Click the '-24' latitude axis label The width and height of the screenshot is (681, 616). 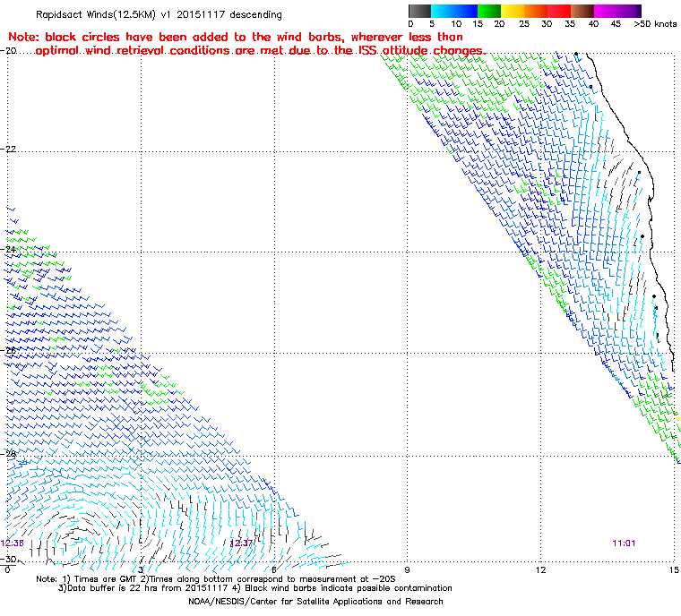[x=9, y=249]
